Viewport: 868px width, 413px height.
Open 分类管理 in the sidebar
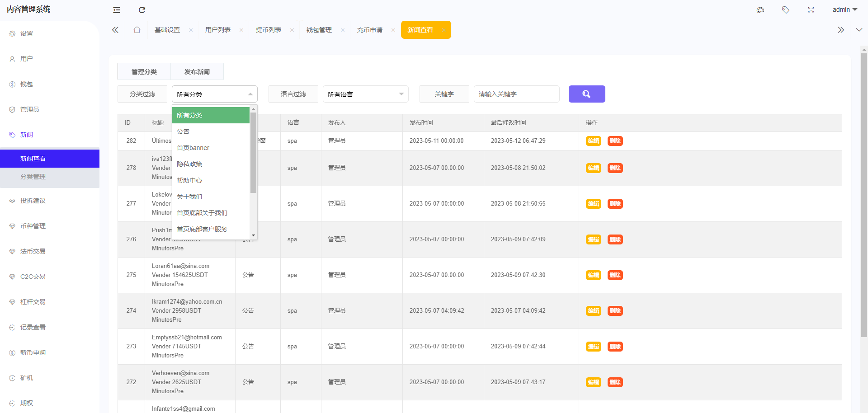(33, 177)
